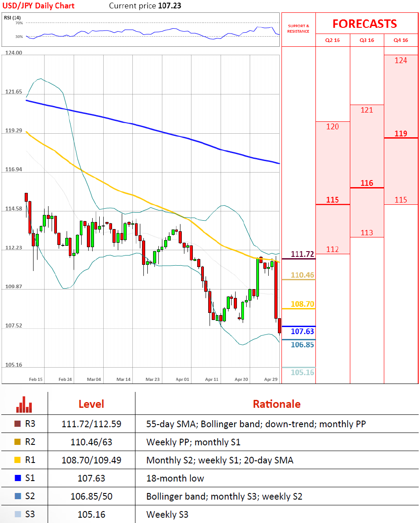Click the red bar chart icon
420x523 pixels.
24,405
